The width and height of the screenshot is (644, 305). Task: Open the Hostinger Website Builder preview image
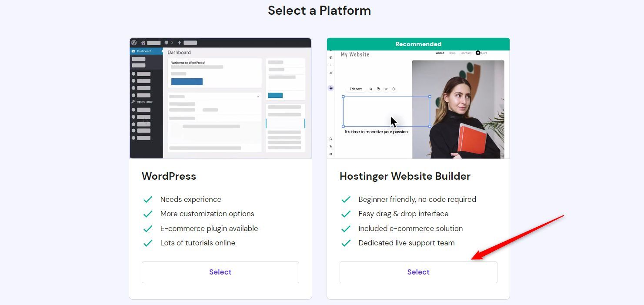point(418,104)
